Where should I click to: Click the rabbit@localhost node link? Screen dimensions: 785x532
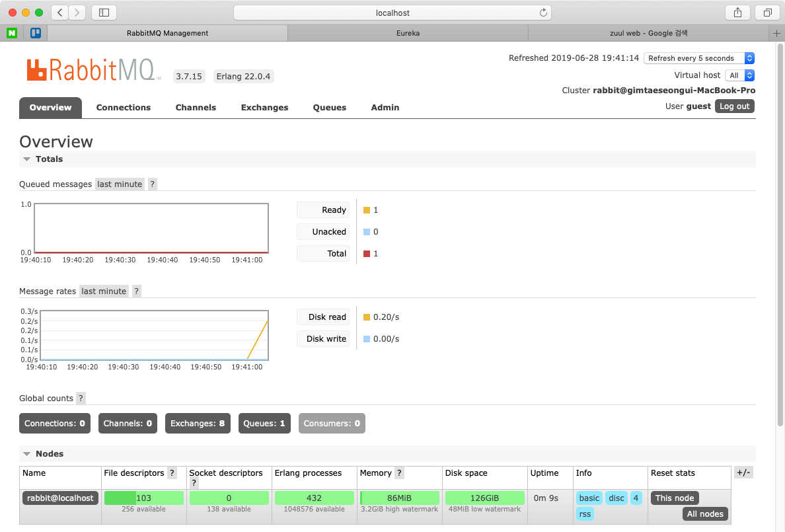[x=60, y=498]
